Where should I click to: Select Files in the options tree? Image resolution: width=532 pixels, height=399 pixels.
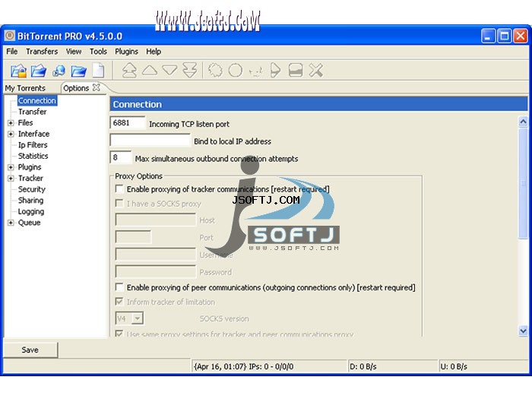[25, 122]
